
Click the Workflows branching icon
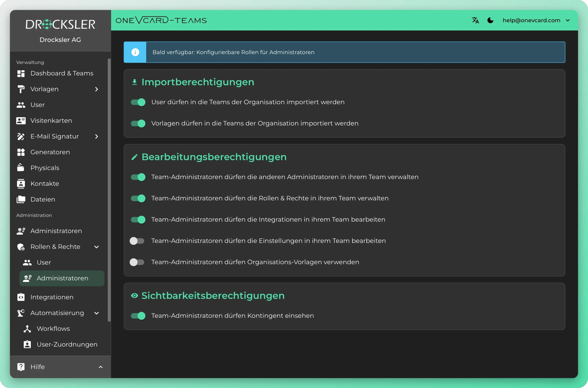27,329
